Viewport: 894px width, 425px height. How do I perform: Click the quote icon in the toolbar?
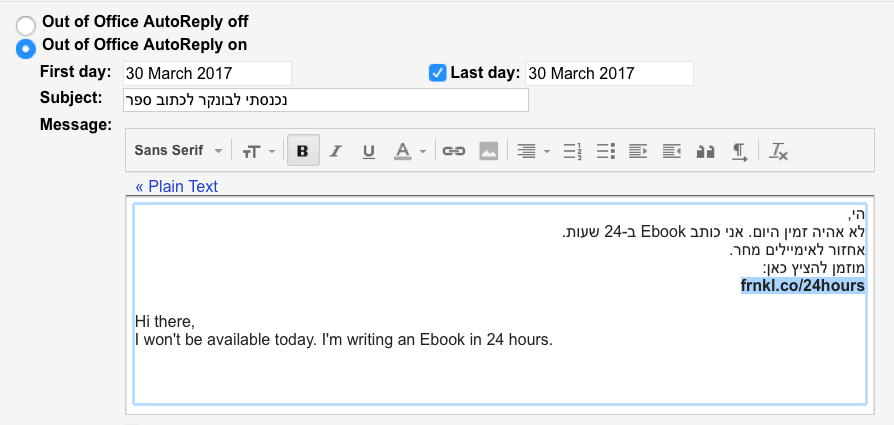tap(705, 151)
